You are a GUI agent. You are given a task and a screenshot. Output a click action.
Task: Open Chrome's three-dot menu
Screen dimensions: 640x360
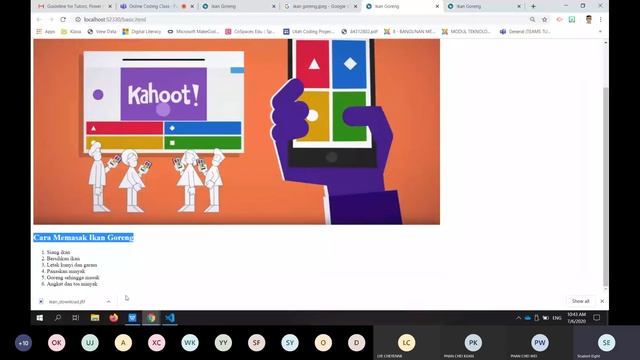click(600, 19)
